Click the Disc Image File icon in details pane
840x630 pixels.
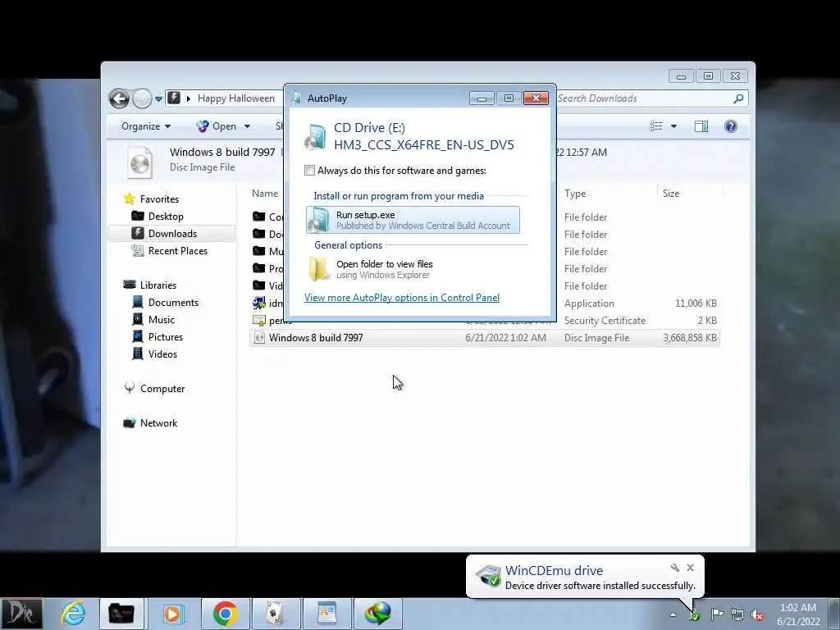pyautogui.click(x=139, y=162)
